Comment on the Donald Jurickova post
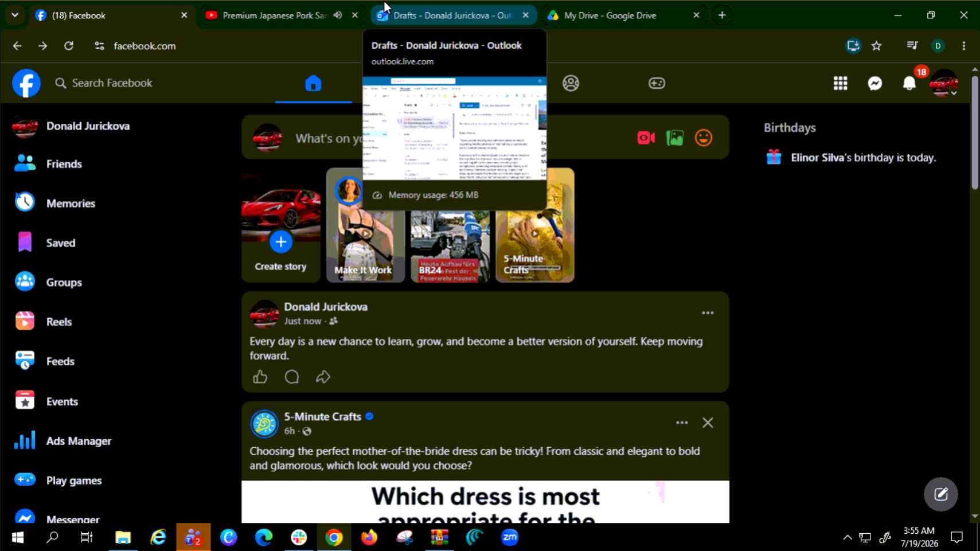980x551 pixels. click(x=292, y=377)
